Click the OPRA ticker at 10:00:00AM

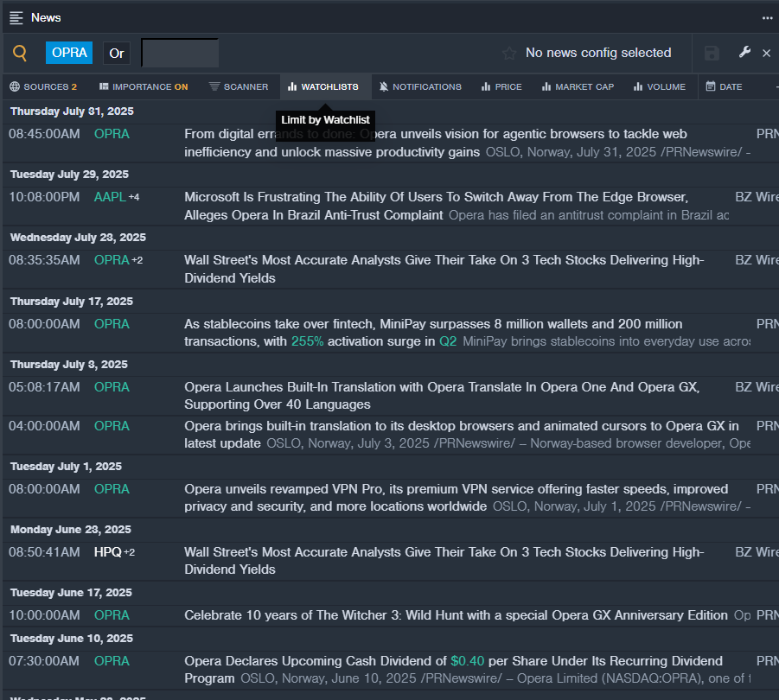(x=112, y=615)
